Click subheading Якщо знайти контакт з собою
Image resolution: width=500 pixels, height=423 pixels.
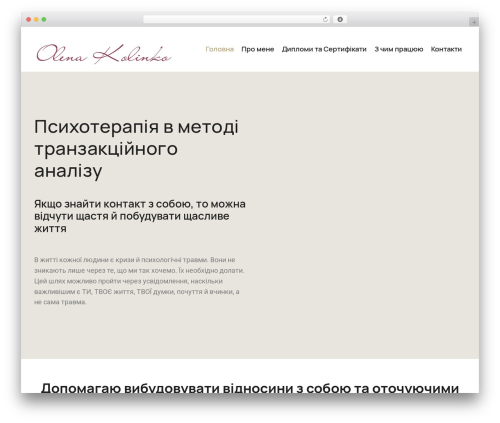coord(140,216)
